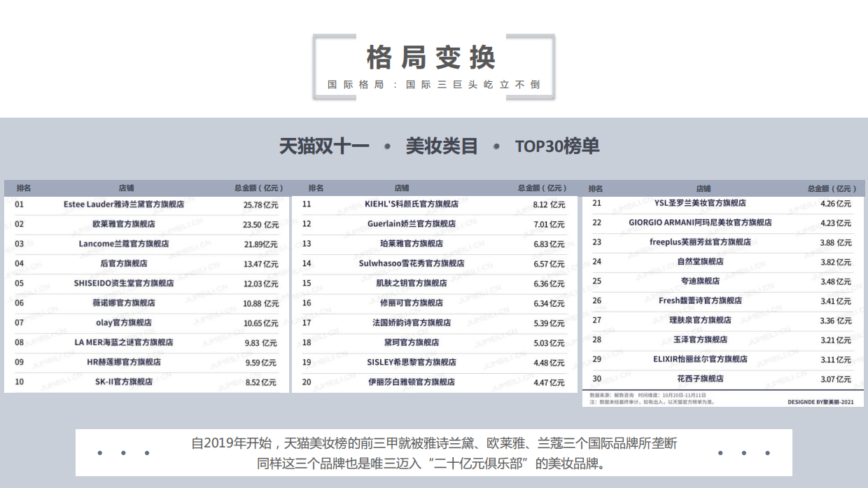Image resolution: width=868 pixels, height=488 pixels.
Task: Select 后官方旗舰店 row
Action: [x=147, y=264]
